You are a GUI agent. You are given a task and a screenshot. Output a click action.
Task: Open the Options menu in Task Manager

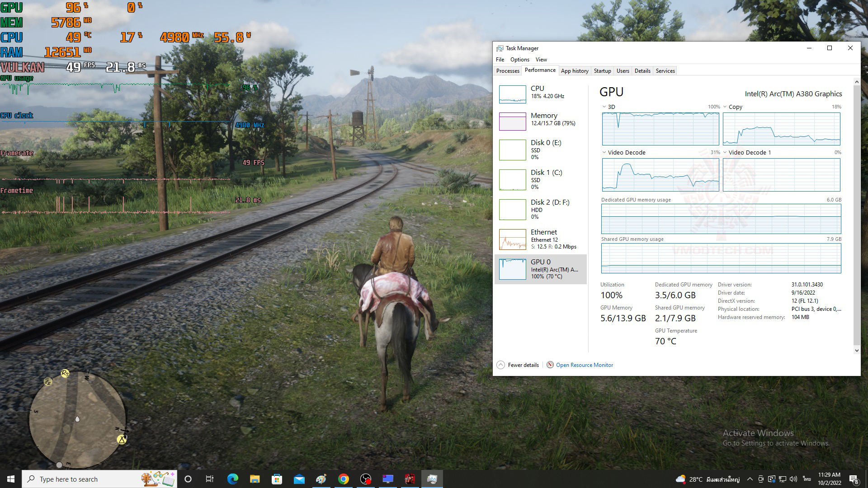[x=519, y=60]
